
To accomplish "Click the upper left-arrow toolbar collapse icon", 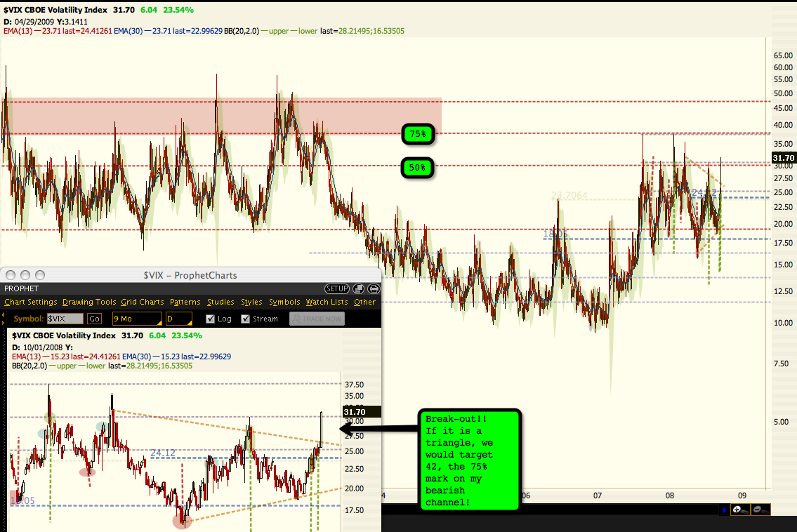I will pyautogui.click(x=3, y=315).
